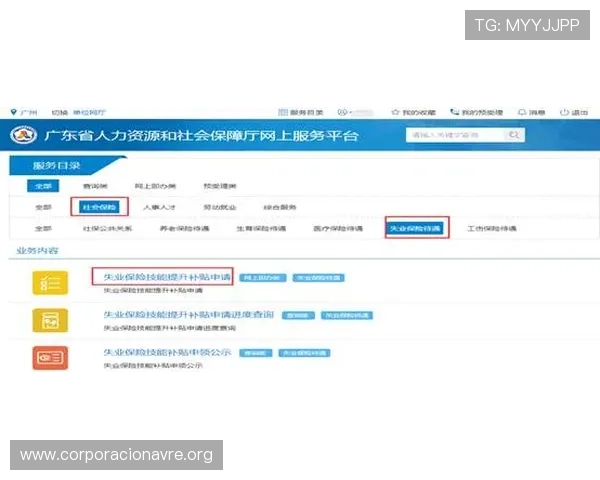This screenshot has height=480, width=600.
Task: Click the yellow icon for 申请进度查询
Action: point(50,320)
